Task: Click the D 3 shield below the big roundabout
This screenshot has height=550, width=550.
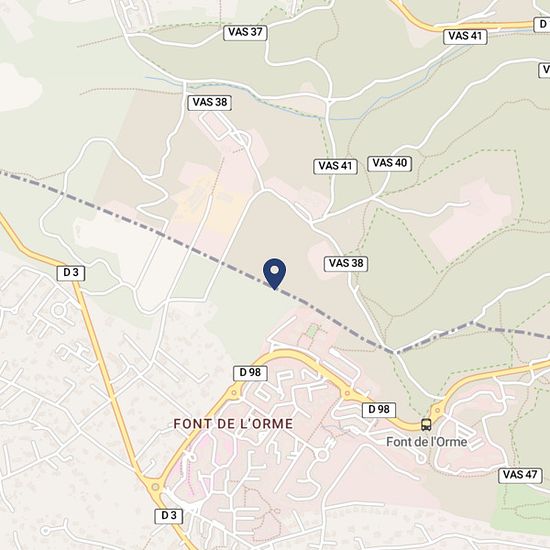Action: (x=169, y=516)
